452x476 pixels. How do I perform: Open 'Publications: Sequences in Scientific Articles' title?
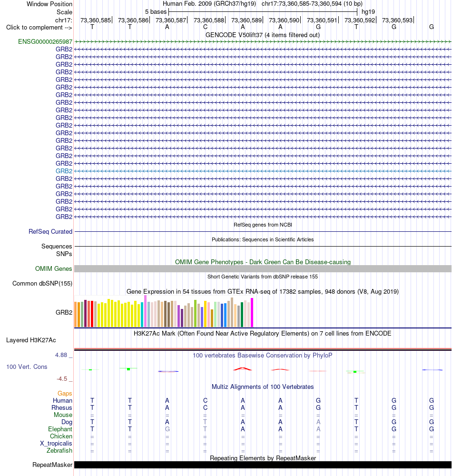coord(263,239)
